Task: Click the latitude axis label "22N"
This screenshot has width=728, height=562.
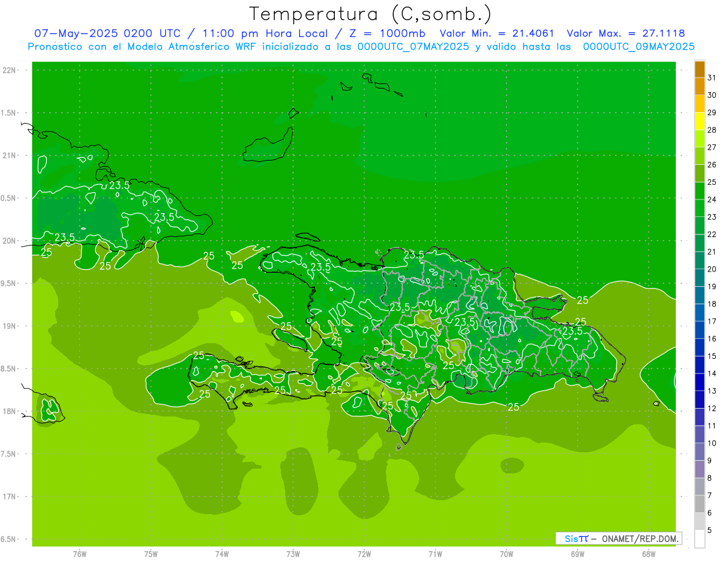Action: pyautogui.click(x=10, y=70)
